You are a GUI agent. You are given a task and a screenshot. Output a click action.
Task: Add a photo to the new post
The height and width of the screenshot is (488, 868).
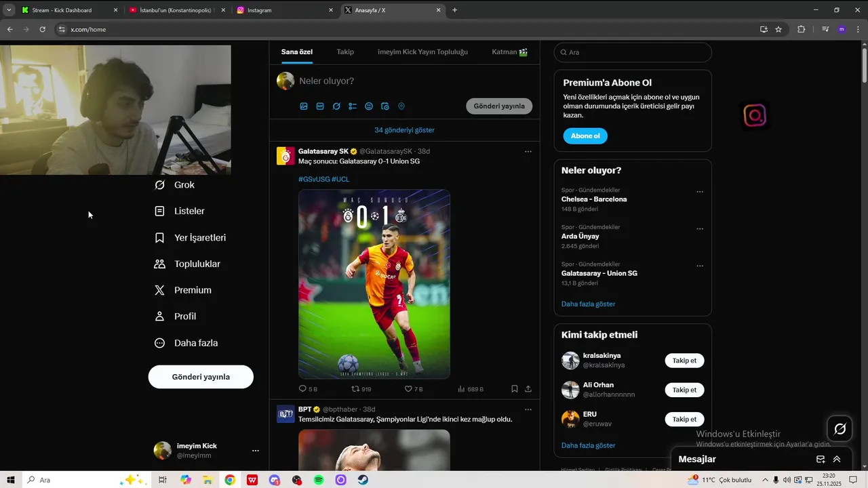point(304,106)
